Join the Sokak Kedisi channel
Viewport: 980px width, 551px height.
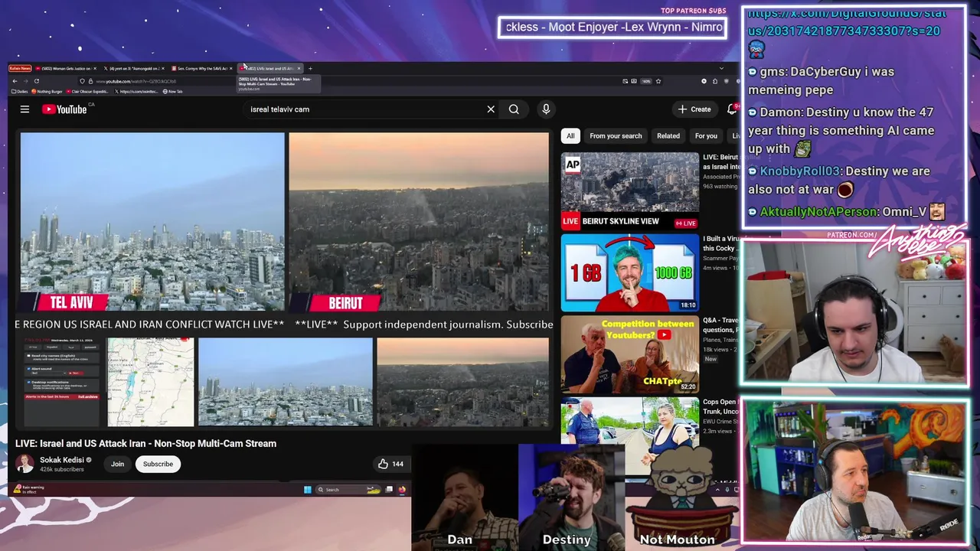[x=117, y=464]
